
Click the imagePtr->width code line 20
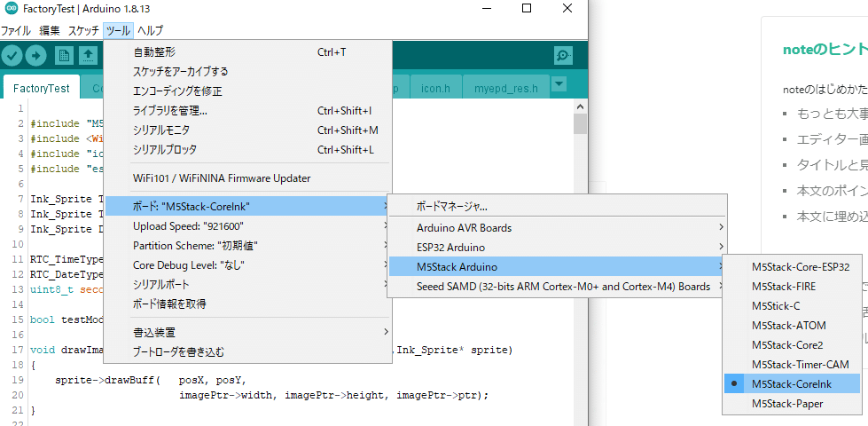click(333, 396)
